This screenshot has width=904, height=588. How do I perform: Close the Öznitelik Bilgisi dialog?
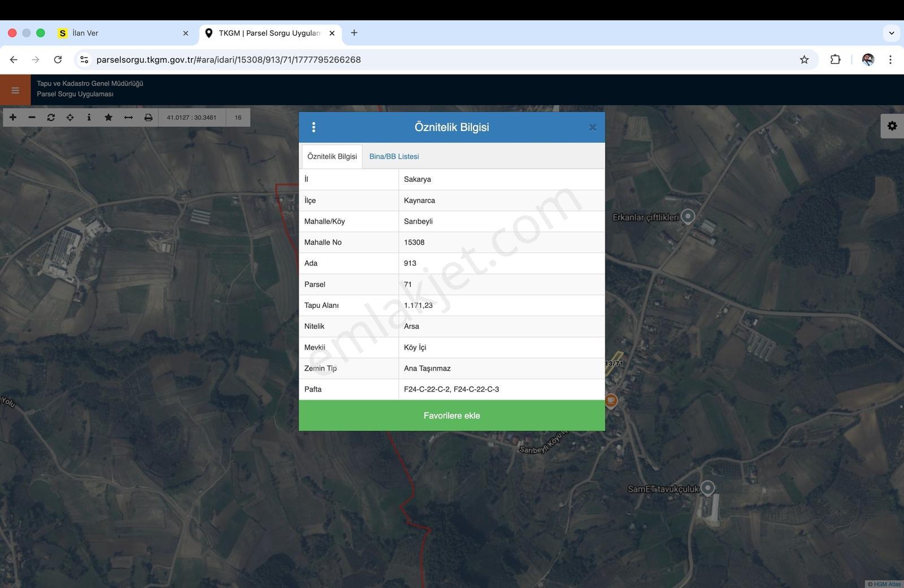(x=593, y=128)
